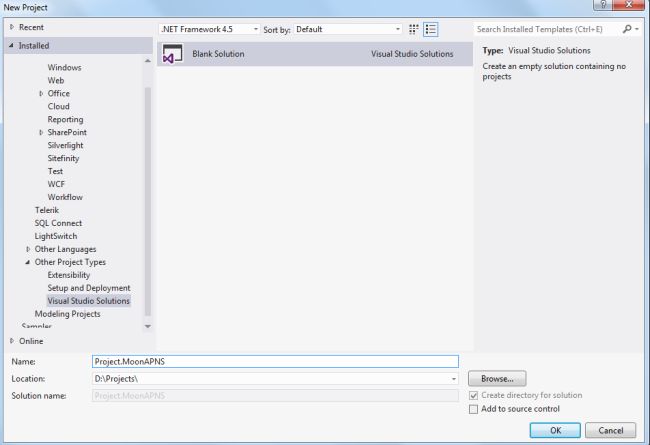The width and height of the screenshot is (650, 445).
Task: Expand the SharePoint node
Action: [x=41, y=132]
